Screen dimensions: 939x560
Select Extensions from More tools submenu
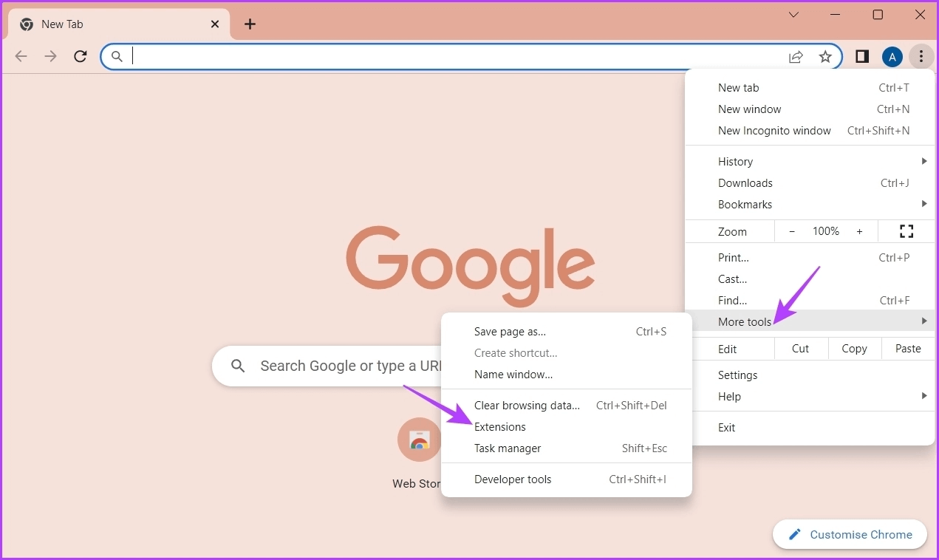[500, 427]
